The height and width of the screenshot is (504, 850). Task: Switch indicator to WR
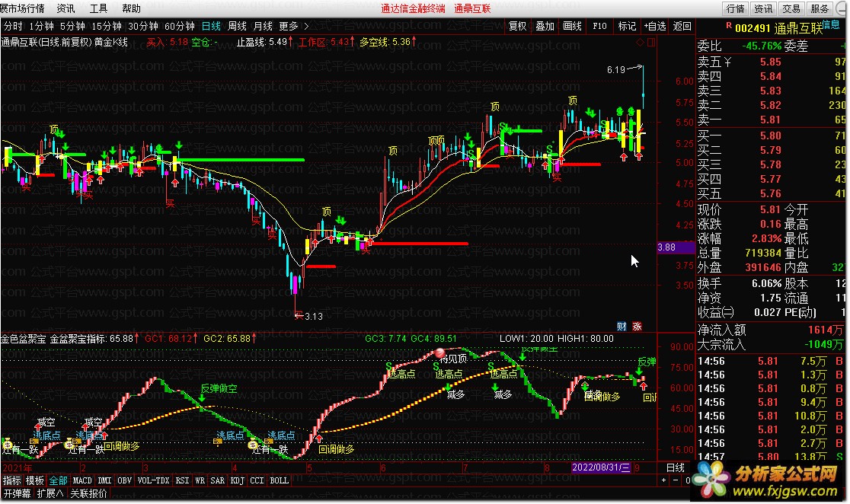[200, 480]
